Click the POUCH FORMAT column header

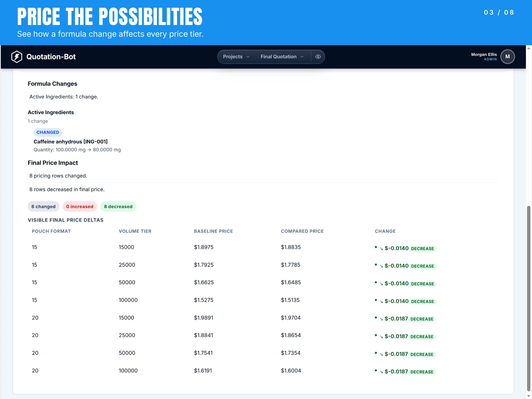click(51, 231)
